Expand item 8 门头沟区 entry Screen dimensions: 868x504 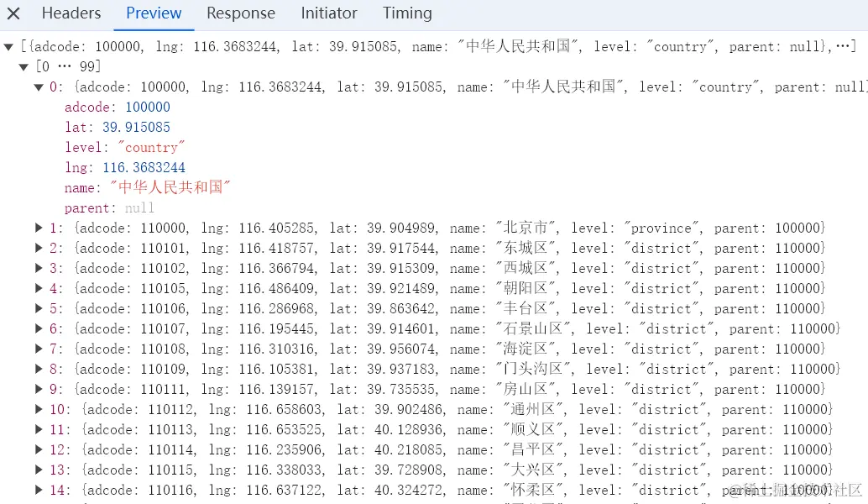[x=39, y=369]
